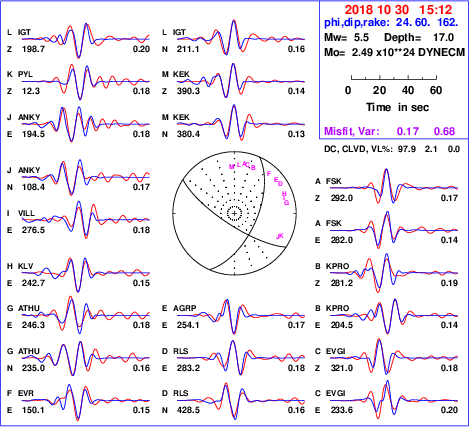Click the Depth= 17.0 label
Screen dimensions: 469x427
[419, 37]
